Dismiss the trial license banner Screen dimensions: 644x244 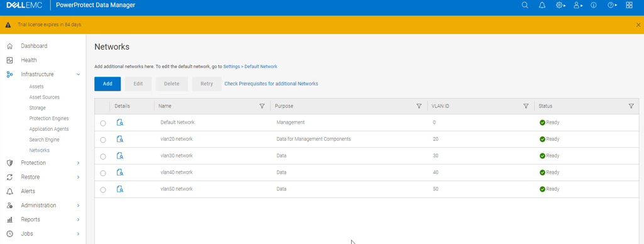[638, 25]
